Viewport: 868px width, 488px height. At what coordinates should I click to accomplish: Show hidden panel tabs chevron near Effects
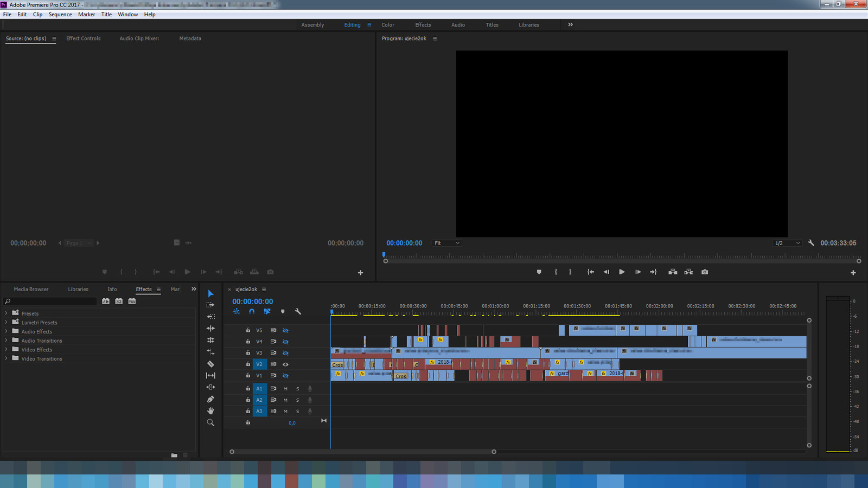pyautogui.click(x=194, y=289)
